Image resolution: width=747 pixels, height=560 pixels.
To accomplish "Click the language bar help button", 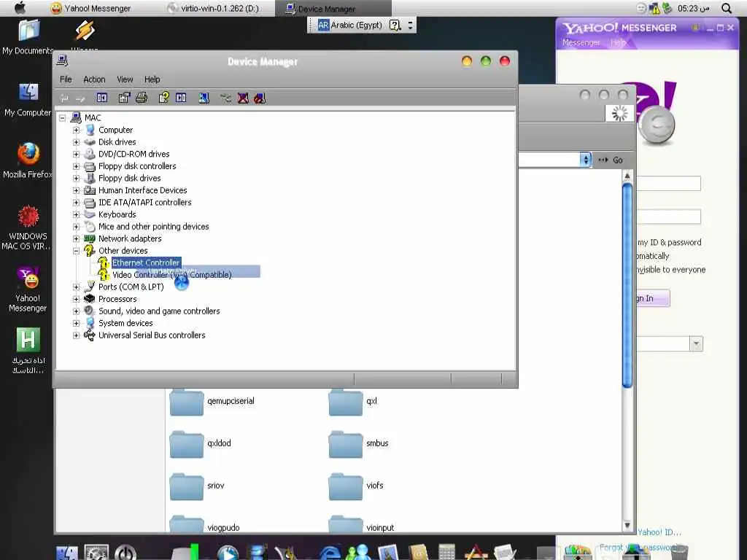I will tap(395, 26).
